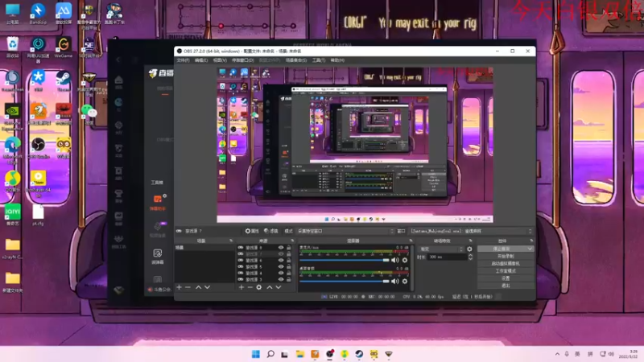Viewport: 644px width, 362px height.
Task: Toggle visibility eye of source 6
Action: [x=281, y=260]
